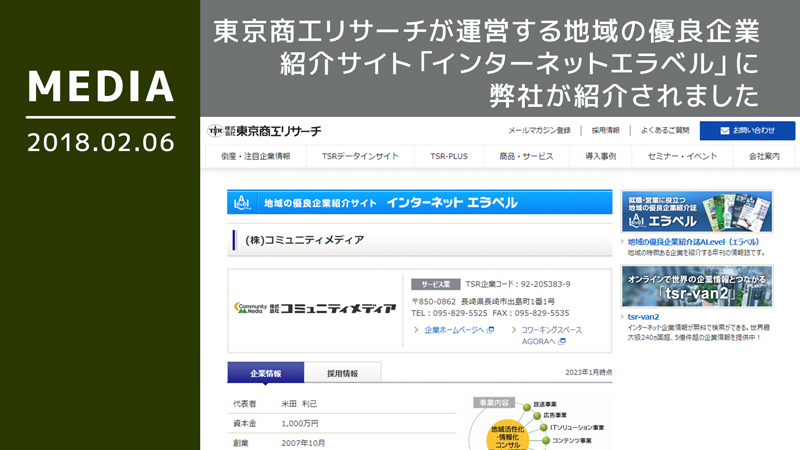Switch to the 採用情報 tab
The width and height of the screenshot is (800, 450).
pos(342,373)
